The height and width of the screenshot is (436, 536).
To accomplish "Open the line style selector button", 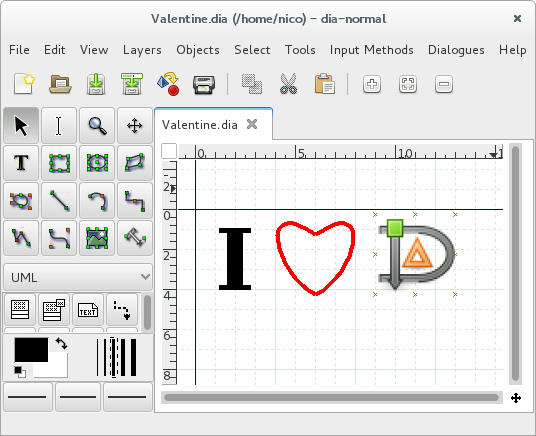I will 78,397.
